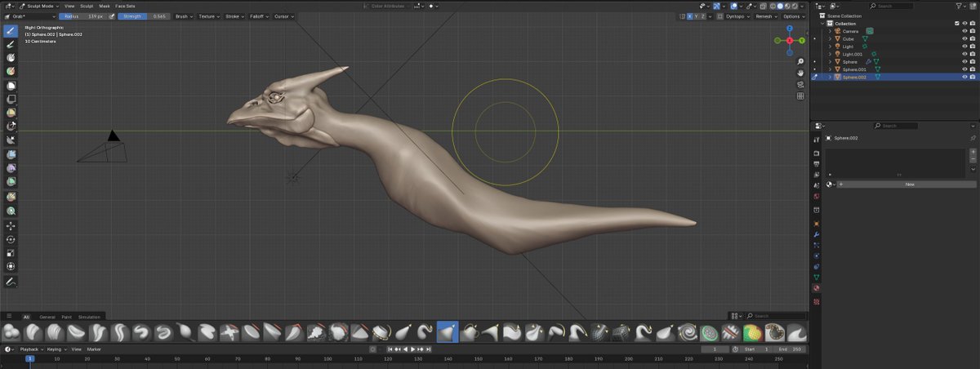The height and width of the screenshot is (369, 980).
Task: Adjust the brush Radius slider
Action: [82, 16]
